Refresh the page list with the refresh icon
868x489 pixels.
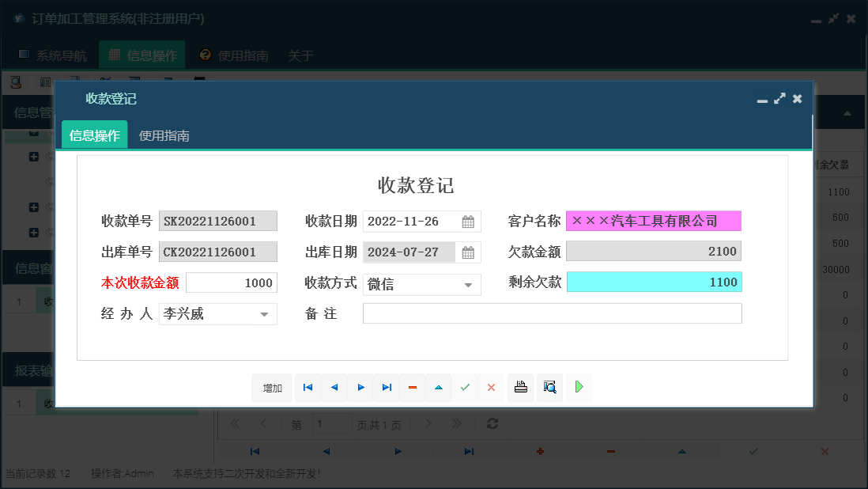coord(492,424)
